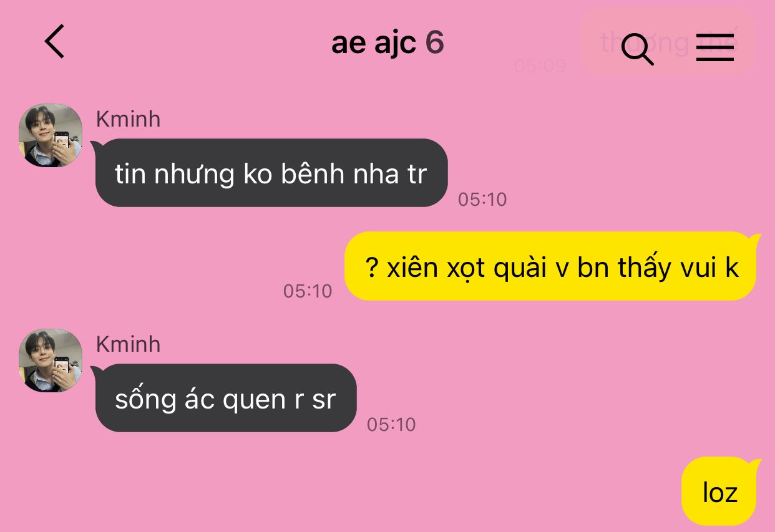Open Kminh's avatar beside "tin nhưng ko bênh" message
775x532 pixels.
pos(51,135)
